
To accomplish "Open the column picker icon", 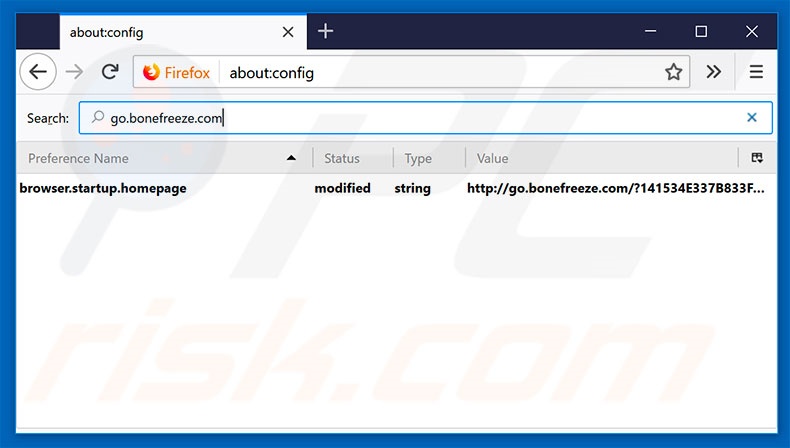I will click(x=757, y=158).
